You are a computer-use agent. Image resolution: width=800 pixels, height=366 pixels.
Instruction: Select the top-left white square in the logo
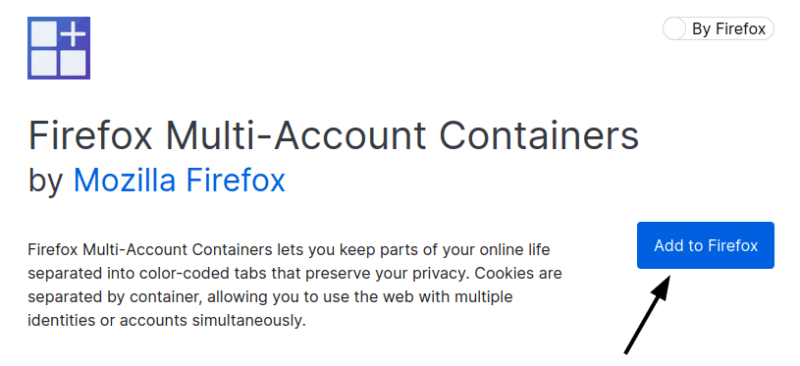coord(44,34)
